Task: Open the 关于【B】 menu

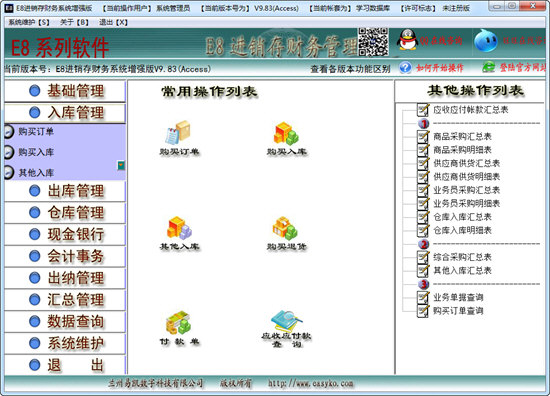Action: [74, 22]
